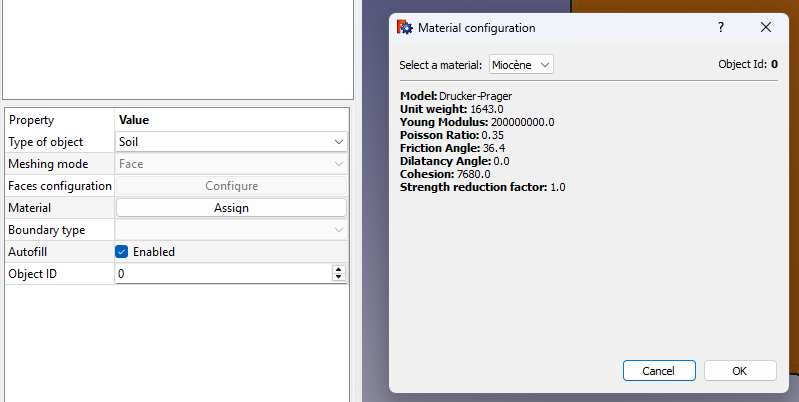Expand the Type of object dropdown
799x402 pixels.
[231, 142]
